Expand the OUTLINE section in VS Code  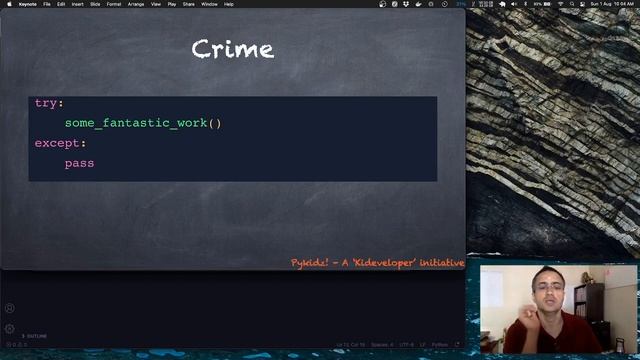pos(34,336)
